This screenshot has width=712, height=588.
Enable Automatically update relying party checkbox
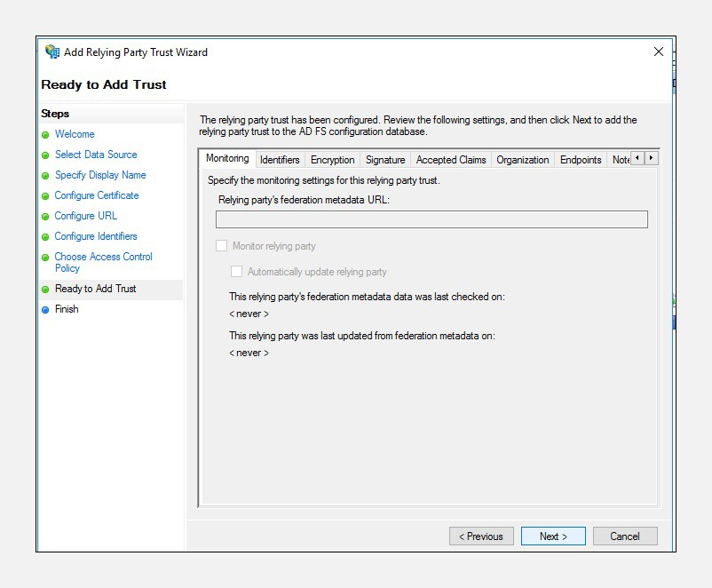(236, 272)
